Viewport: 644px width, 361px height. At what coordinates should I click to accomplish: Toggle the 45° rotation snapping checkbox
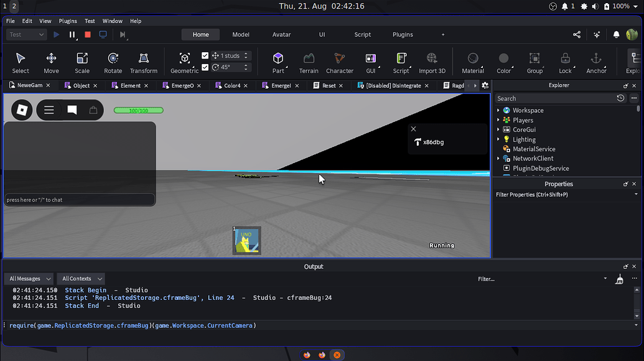point(205,67)
